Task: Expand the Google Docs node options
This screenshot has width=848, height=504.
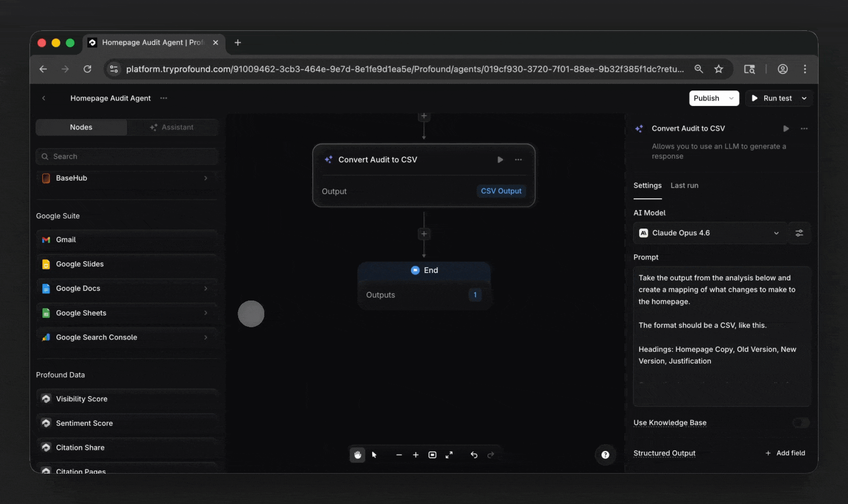Action: point(205,288)
